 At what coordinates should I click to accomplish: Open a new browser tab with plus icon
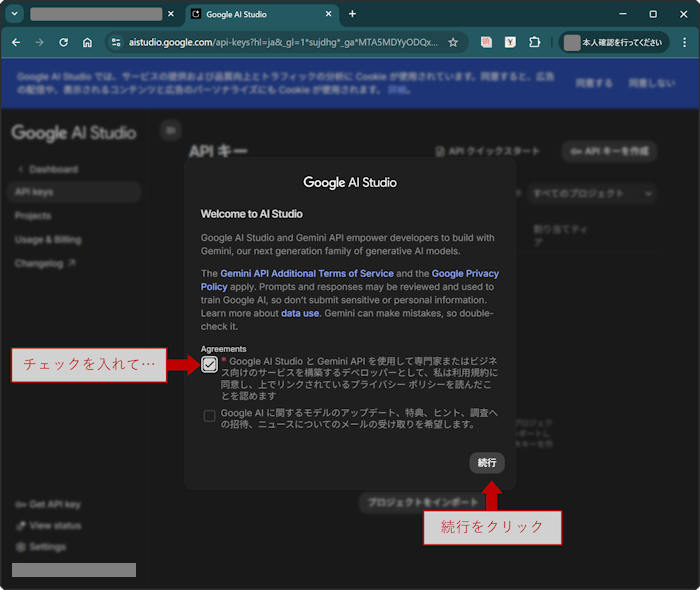pyautogui.click(x=352, y=14)
